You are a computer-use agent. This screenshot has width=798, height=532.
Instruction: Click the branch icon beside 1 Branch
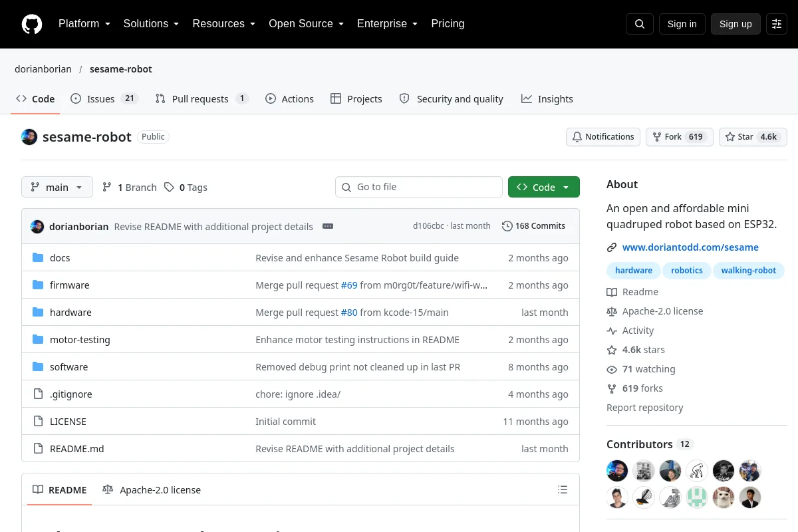coord(107,188)
